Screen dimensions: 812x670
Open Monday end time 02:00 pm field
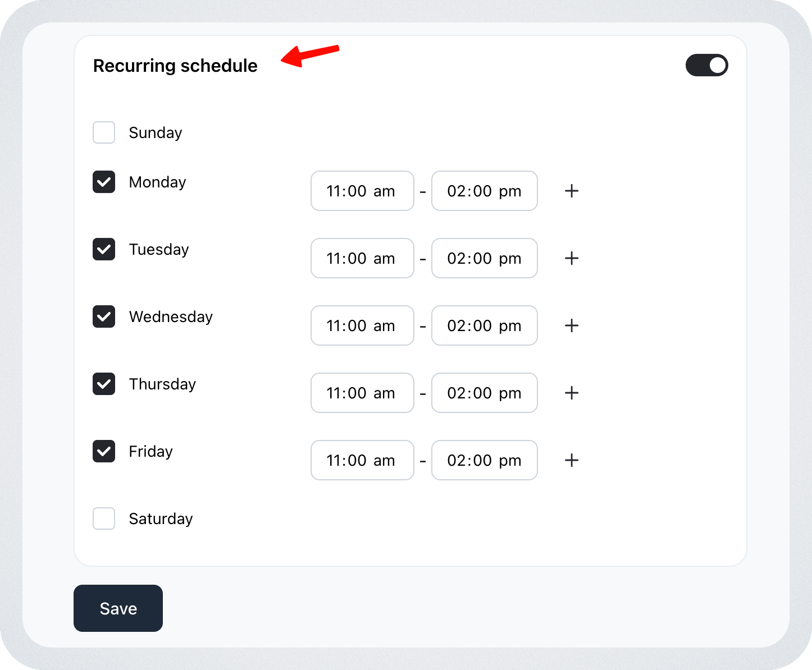(x=484, y=191)
